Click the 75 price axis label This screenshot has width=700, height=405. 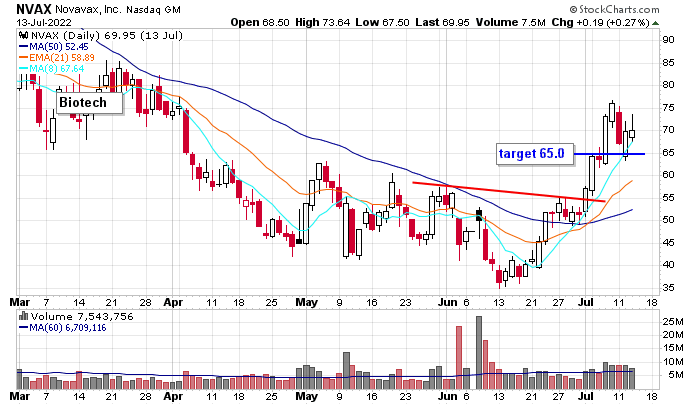click(x=668, y=108)
